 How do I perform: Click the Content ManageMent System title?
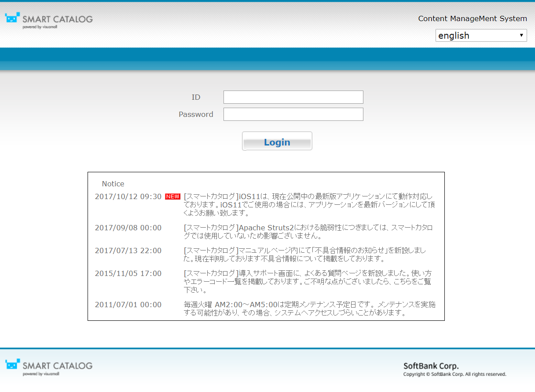pyautogui.click(x=473, y=18)
